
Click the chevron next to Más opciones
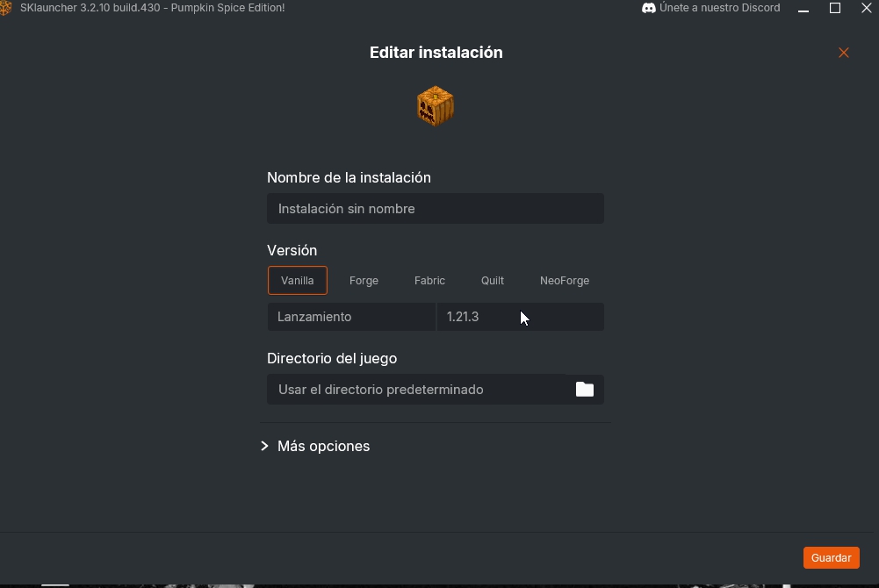(264, 446)
